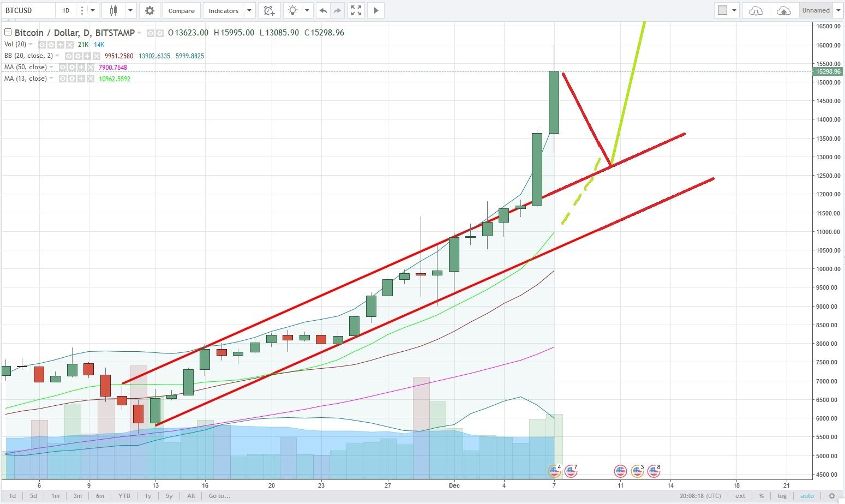Remove the BB (20, close, 2) indicator
Screen dimensions: 845x504
97,56
